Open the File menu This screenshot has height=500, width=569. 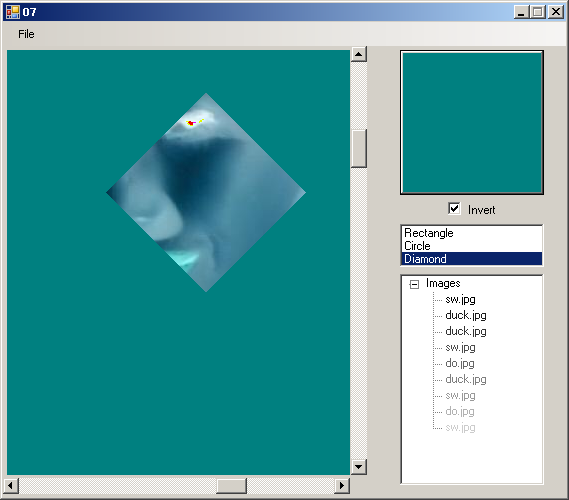point(26,34)
